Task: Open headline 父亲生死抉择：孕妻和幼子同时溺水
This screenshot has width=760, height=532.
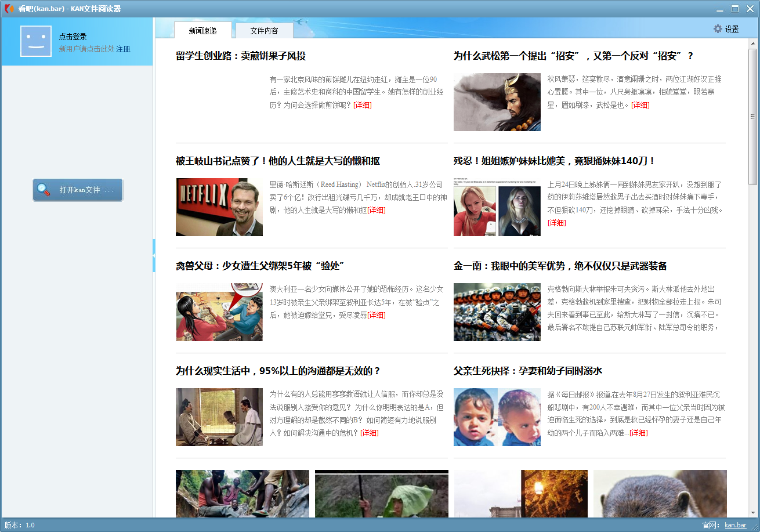Action: tap(528, 371)
